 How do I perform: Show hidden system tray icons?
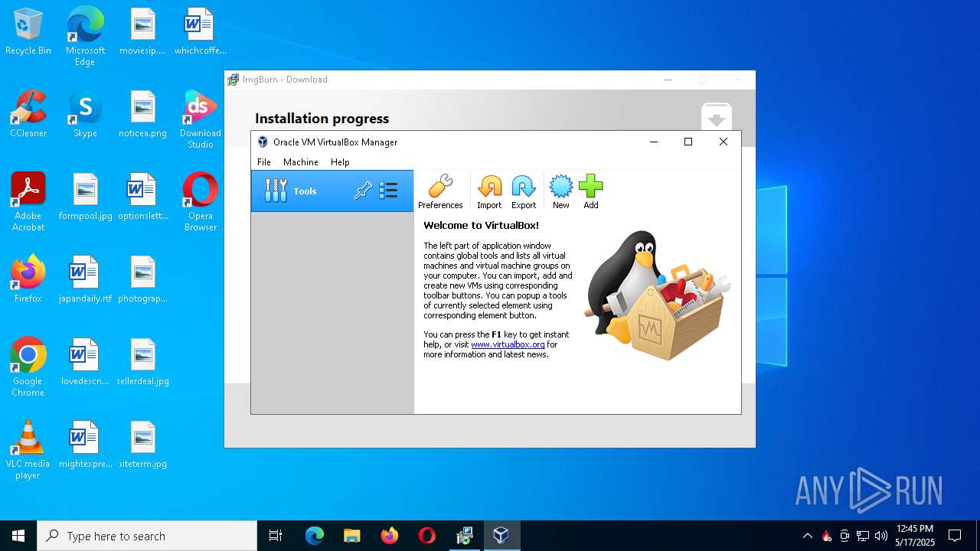click(808, 536)
